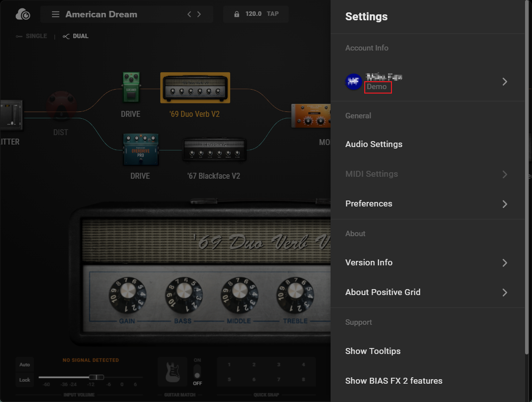The width and height of the screenshot is (532, 402).
Task: Click the TAP tempo button
Action: pos(273,14)
